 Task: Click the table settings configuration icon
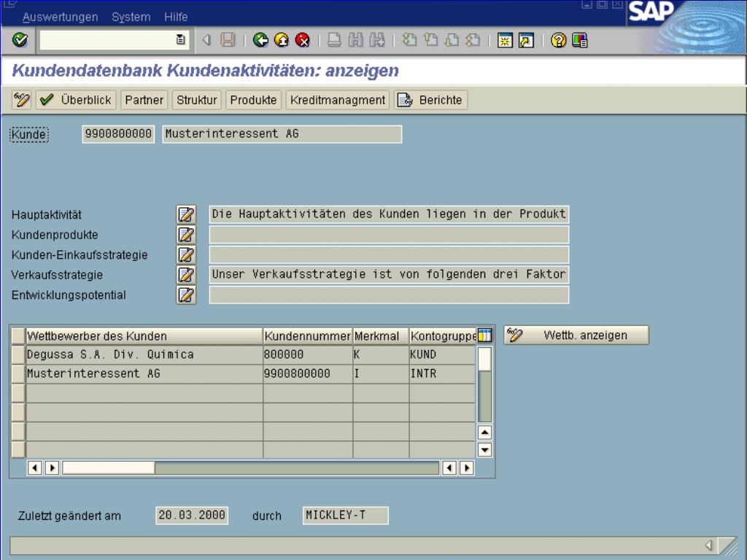pos(484,335)
